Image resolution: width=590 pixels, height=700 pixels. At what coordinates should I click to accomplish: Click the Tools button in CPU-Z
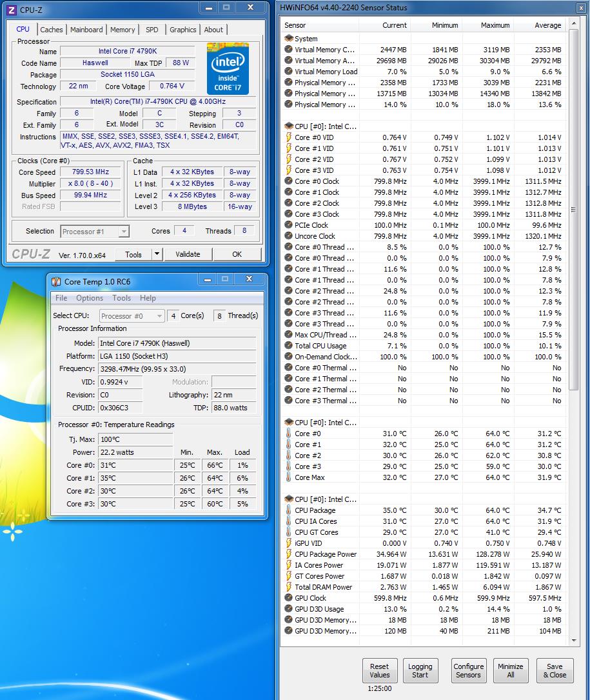pyautogui.click(x=133, y=254)
